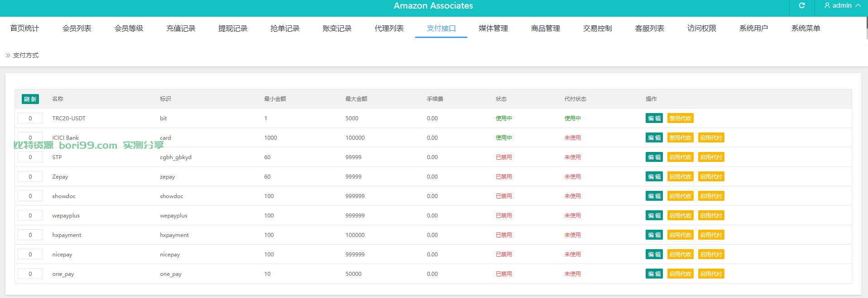Click 启用代收 in the Zepay row
This screenshot has height=298, width=868.
coord(681,176)
